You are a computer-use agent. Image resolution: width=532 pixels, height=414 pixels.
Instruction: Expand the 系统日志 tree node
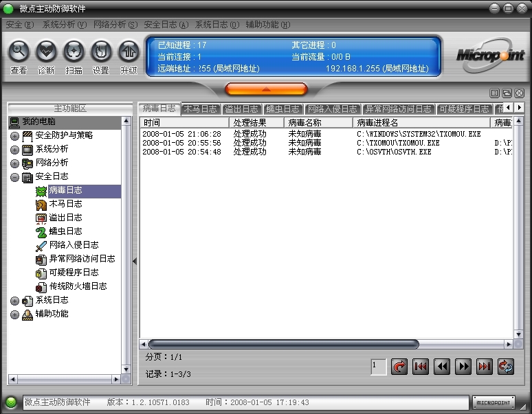[x=14, y=301]
